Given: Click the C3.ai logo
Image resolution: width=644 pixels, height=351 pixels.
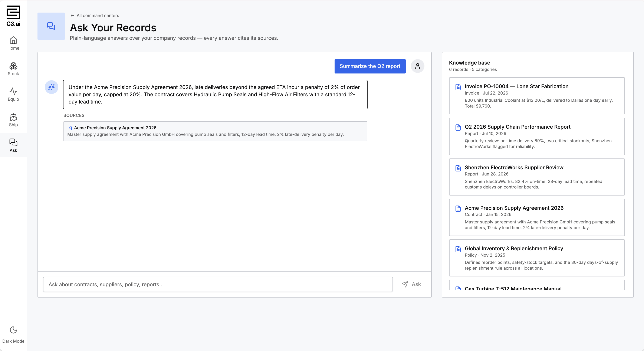Looking at the screenshot, I should point(13,16).
